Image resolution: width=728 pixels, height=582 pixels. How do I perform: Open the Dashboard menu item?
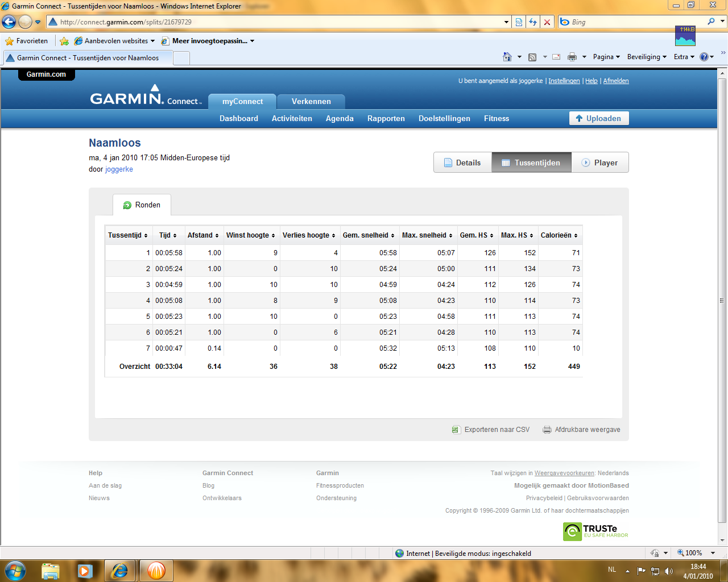(239, 118)
